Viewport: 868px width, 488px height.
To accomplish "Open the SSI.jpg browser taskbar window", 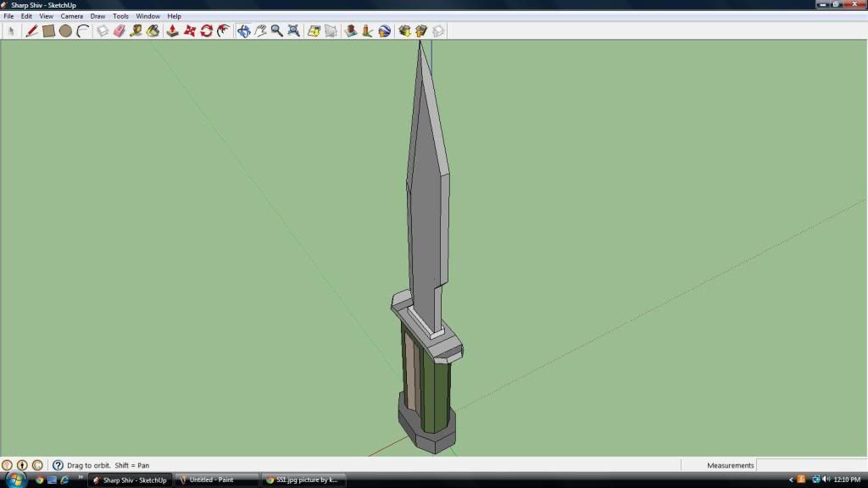I will (303, 480).
